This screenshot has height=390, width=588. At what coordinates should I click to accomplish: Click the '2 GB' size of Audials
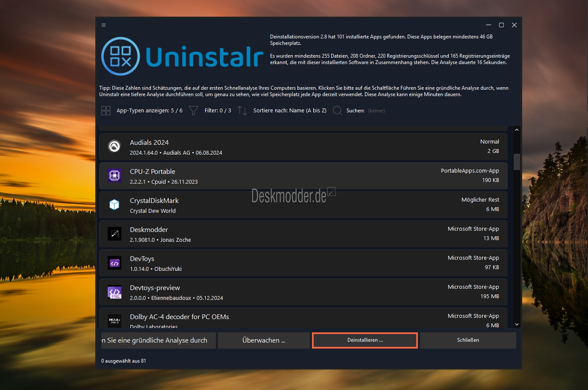point(493,151)
